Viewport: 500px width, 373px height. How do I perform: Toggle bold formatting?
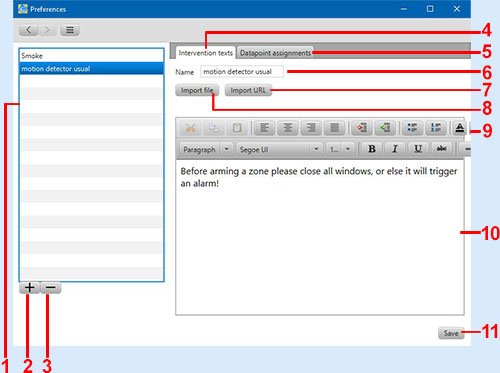click(x=372, y=149)
